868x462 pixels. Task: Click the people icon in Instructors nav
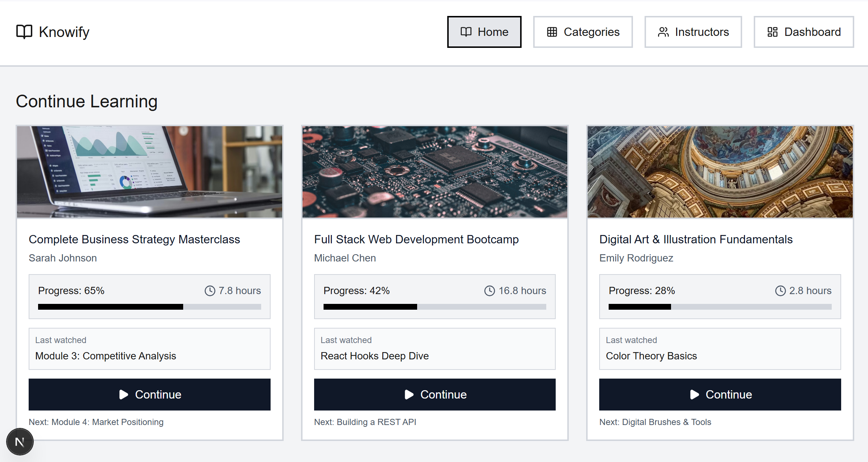click(x=663, y=32)
